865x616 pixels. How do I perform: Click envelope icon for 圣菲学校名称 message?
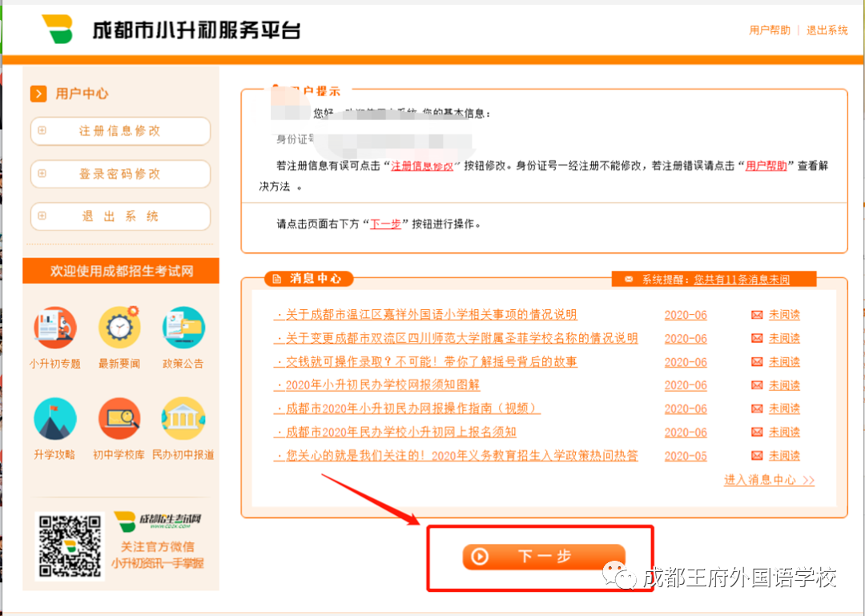click(757, 338)
